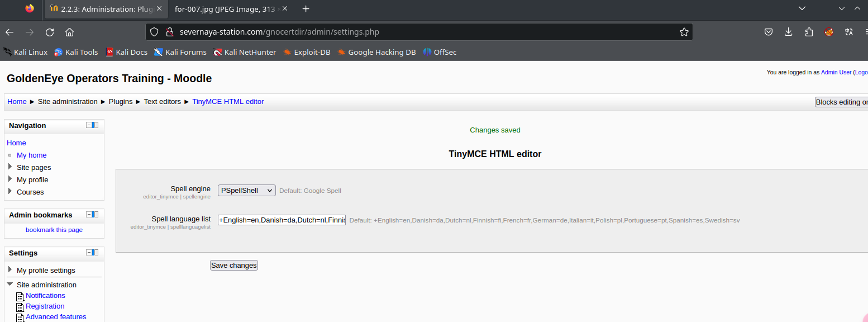Bookmark this page with the star icon
The height and width of the screenshot is (322, 868).
pyautogui.click(x=684, y=32)
